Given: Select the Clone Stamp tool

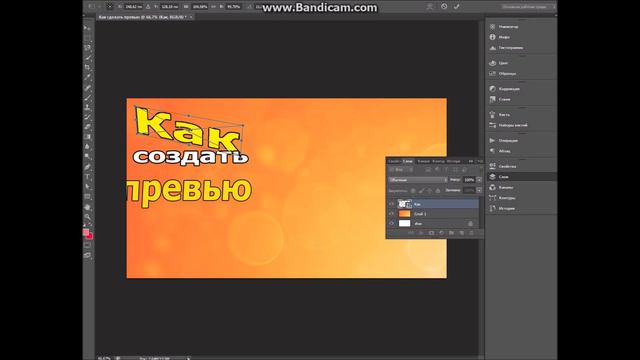Looking at the screenshot, I should click(87, 107).
